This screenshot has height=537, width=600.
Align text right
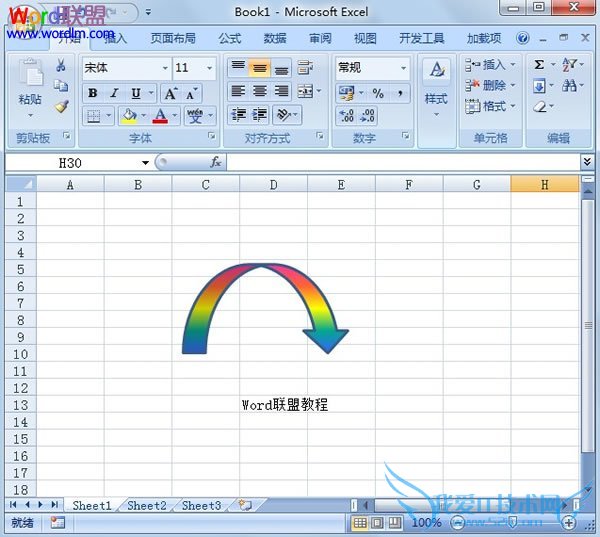(x=281, y=91)
